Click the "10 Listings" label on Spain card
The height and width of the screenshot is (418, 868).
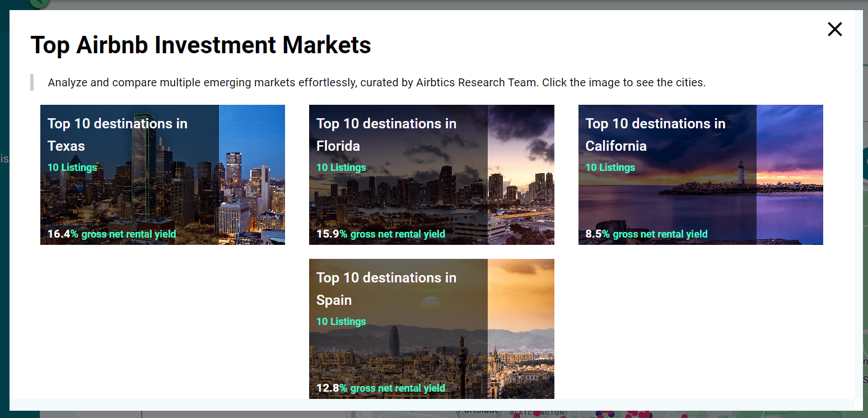pyautogui.click(x=341, y=321)
